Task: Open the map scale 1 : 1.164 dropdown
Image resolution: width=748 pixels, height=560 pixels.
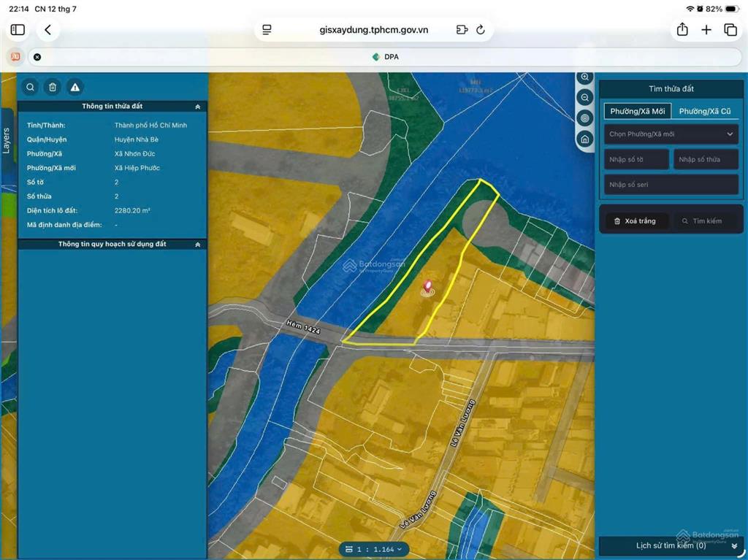Action: pos(374,549)
